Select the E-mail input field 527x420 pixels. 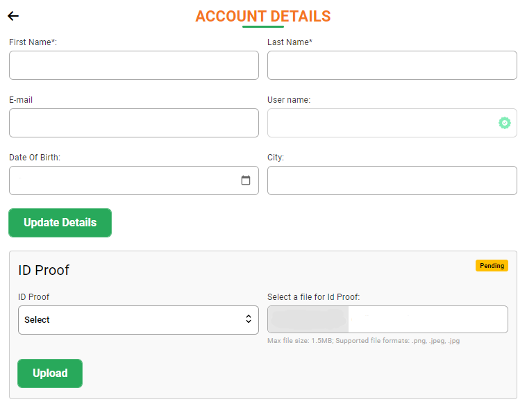(134, 123)
